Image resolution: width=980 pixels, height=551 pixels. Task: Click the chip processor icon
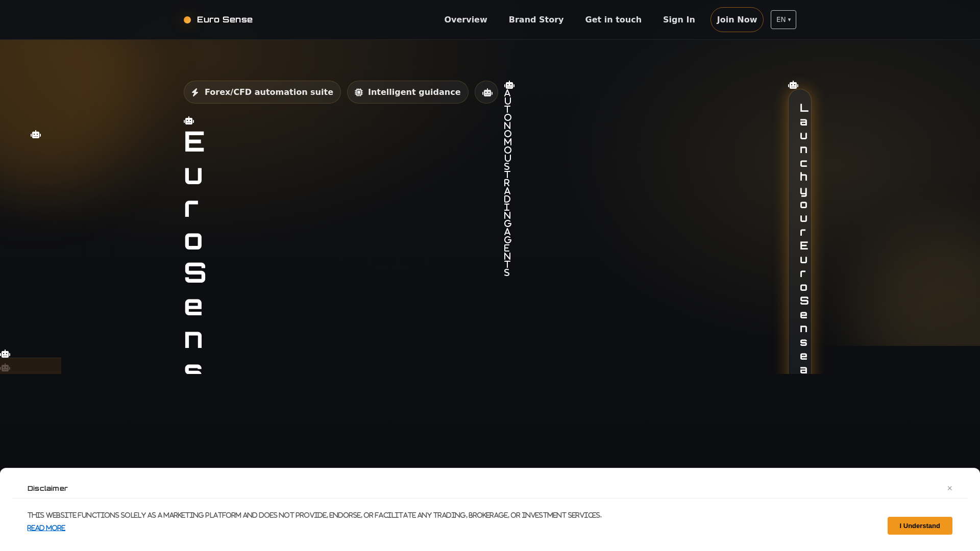pyautogui.click(x=359, y=92)
